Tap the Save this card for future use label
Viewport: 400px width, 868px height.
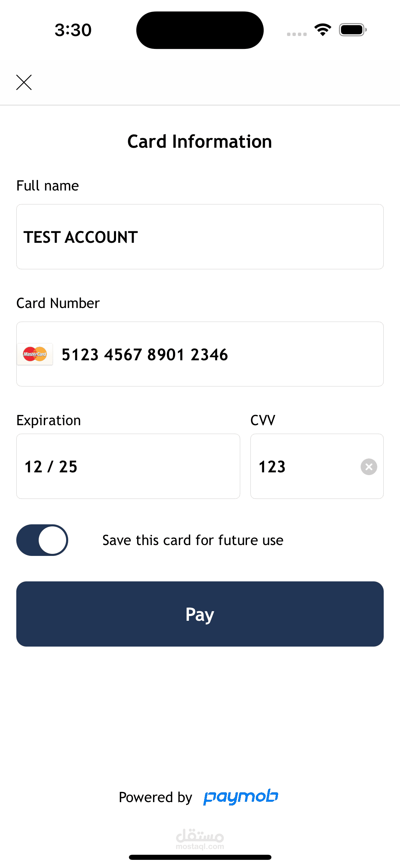[x=193, y=540]
